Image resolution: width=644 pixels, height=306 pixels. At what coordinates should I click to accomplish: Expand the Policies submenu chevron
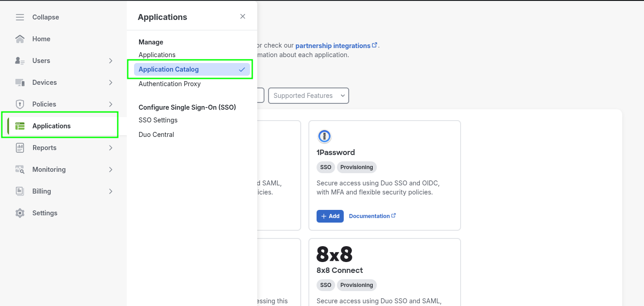tap(111, 104)
